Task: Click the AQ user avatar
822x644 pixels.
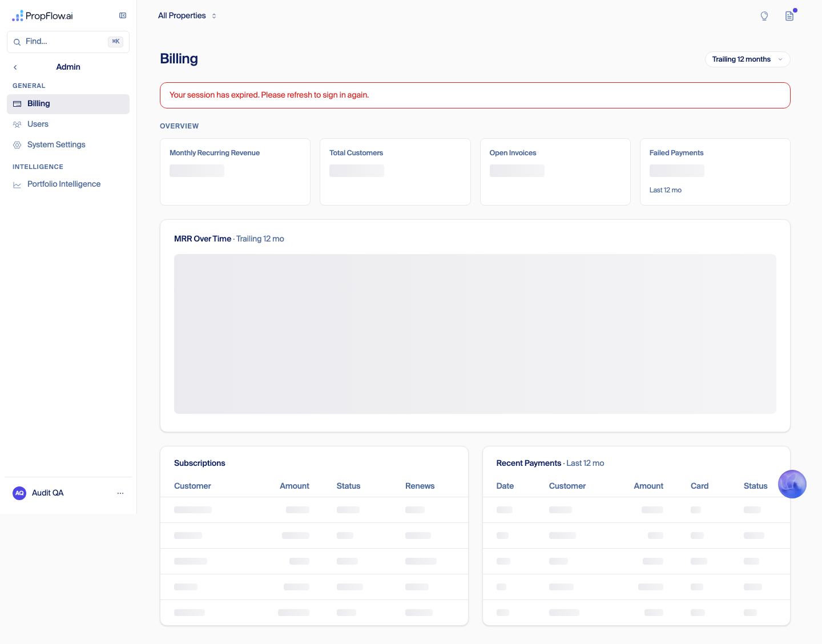Action: (19, 493)
